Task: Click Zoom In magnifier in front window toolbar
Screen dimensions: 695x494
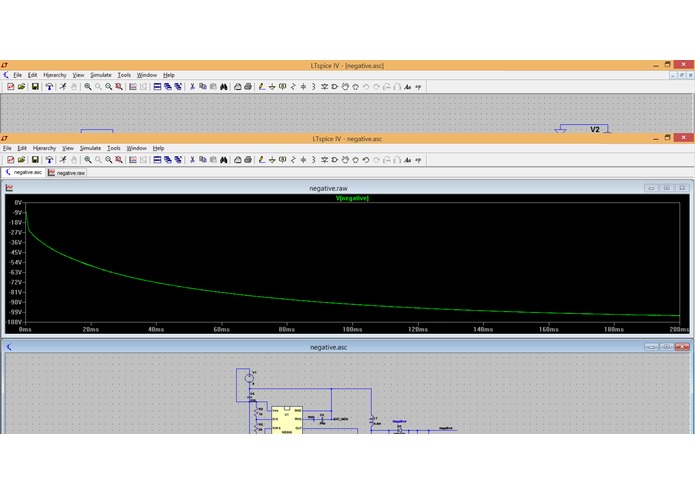Action: coord(88,160)
